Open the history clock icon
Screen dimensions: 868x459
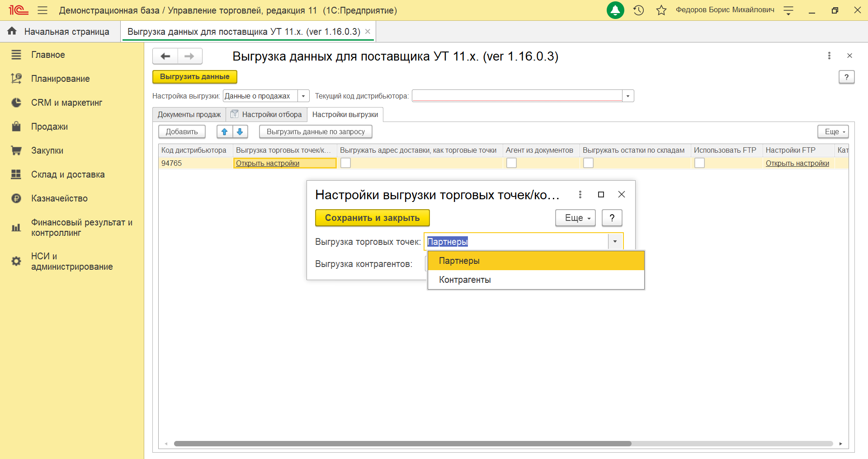coord(638,10)
